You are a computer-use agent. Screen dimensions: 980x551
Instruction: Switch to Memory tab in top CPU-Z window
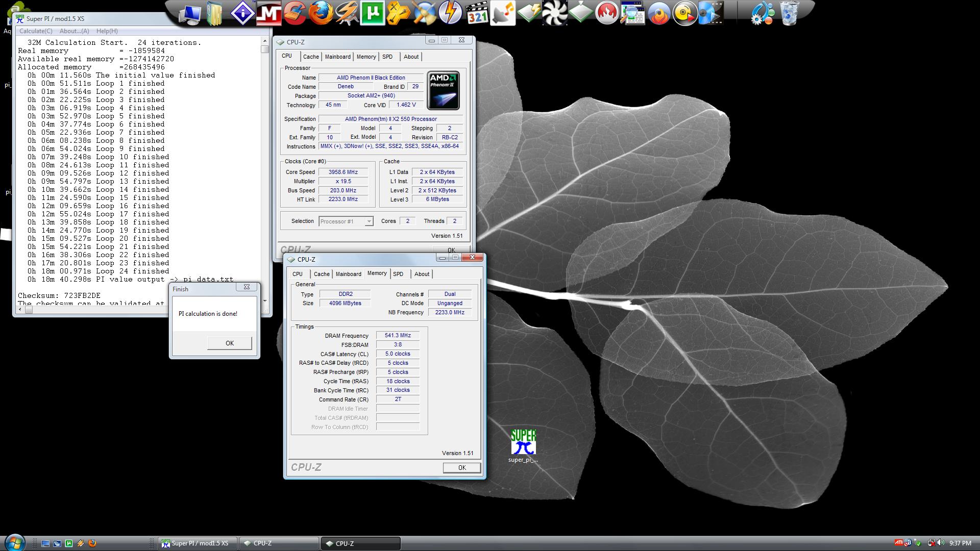click(x=366, y=57)
